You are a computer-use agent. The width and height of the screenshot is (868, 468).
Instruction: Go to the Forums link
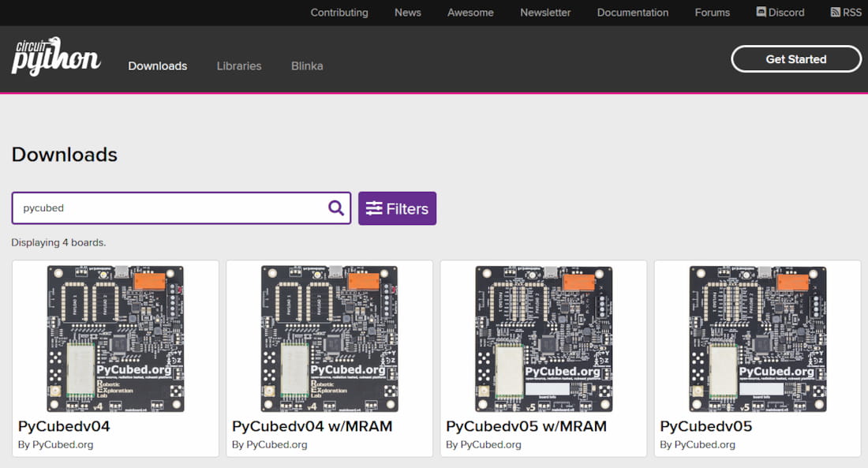713,12
